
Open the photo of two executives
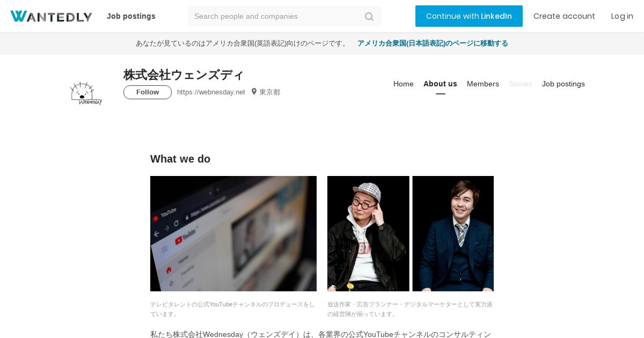click(411, 233)
